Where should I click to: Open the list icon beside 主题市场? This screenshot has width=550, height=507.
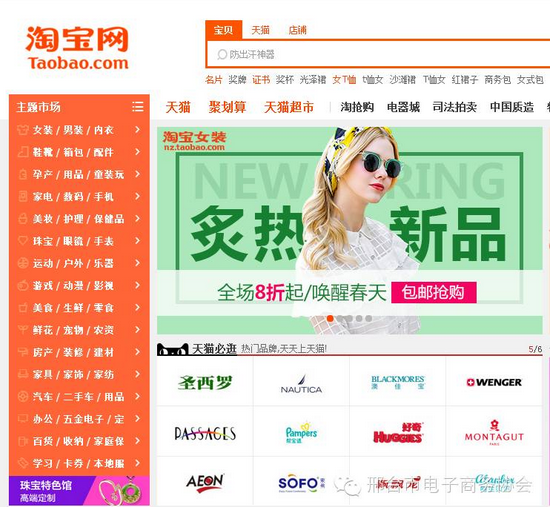click(x=138, y=107)
